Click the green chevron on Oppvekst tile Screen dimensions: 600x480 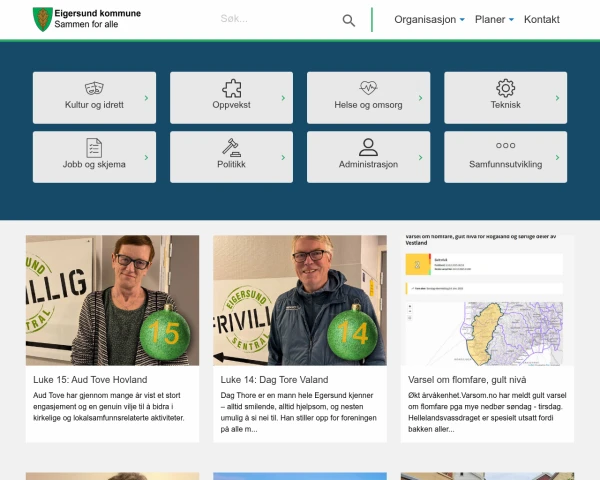(283, 98)
